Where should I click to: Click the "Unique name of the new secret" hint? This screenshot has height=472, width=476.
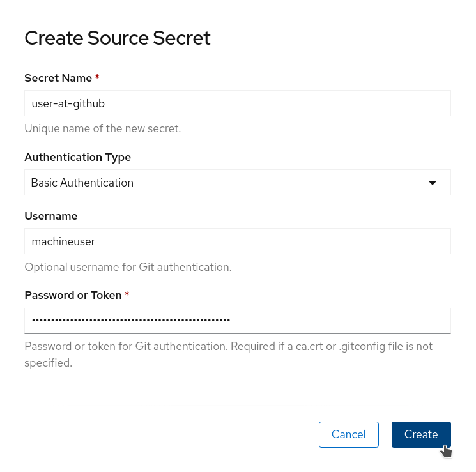tap(103, 128)
